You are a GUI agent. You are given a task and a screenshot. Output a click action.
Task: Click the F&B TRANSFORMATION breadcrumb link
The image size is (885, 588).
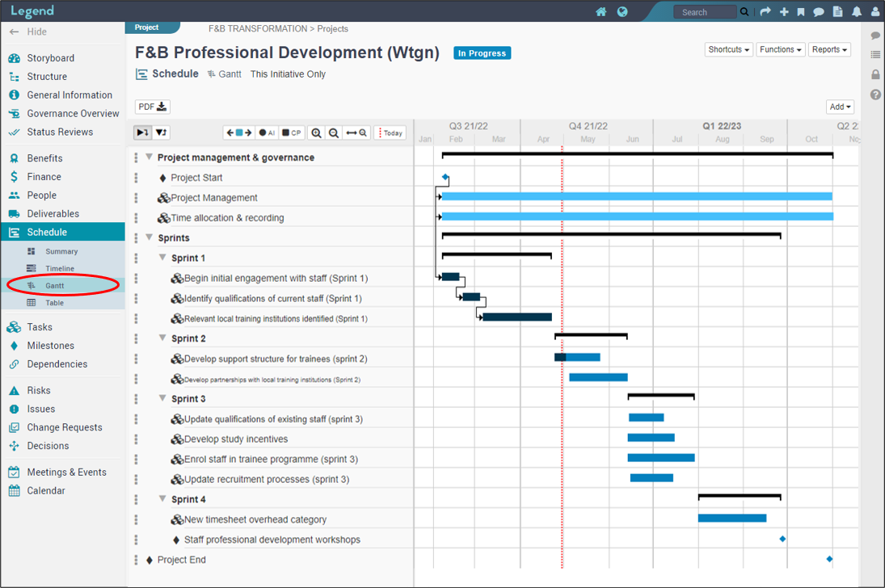point(258,29)
